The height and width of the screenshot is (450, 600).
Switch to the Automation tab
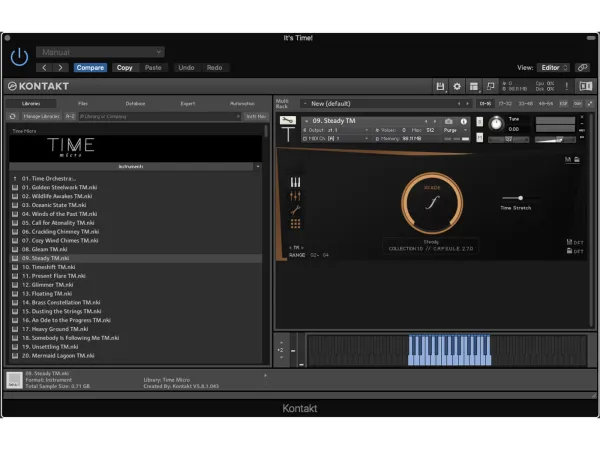click(x=242, y=104)
